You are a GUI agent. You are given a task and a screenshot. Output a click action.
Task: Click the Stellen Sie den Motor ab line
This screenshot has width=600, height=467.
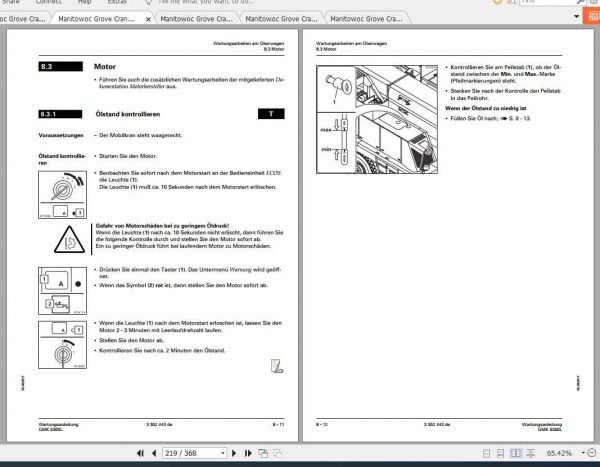131,340
